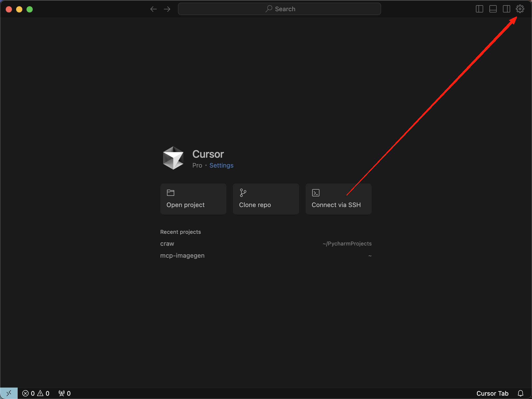Open the Settings link under Cursor
Screen dimensions: 532x399
pos(221,165)
